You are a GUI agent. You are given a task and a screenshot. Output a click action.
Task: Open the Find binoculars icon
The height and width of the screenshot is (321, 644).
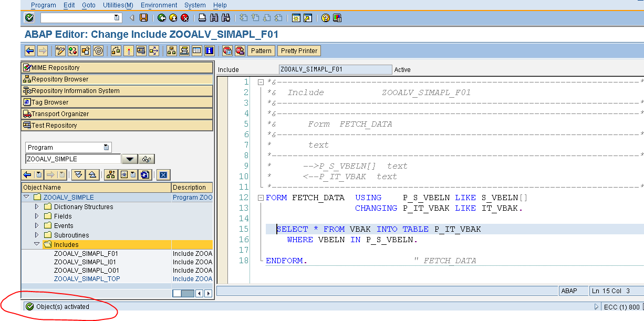[214, 17]
